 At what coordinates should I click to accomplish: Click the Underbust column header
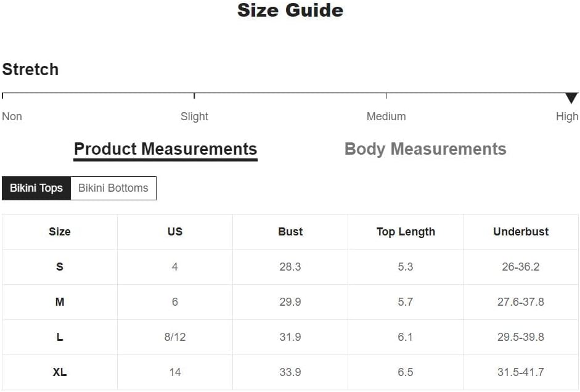[521, 232]
